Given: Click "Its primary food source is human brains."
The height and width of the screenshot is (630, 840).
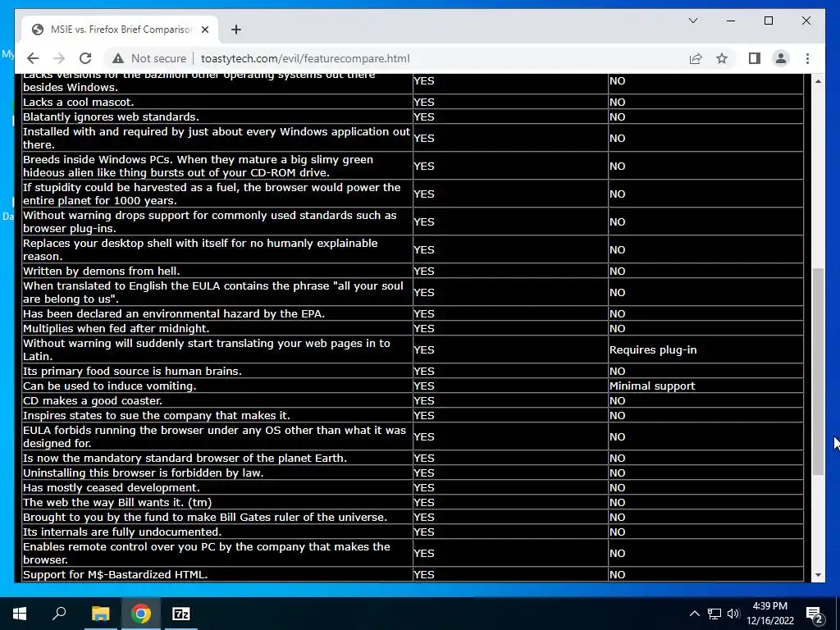Looking at the screenshot, I should click(x=132, y=372).
